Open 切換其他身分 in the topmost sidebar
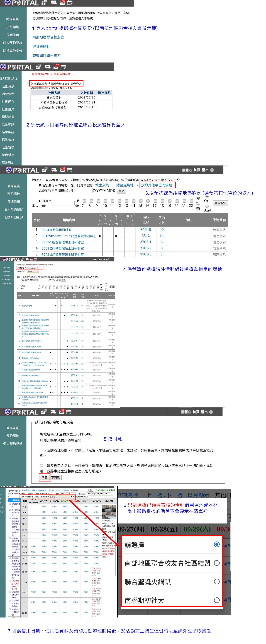This screenshot has width=266, height=644. (x=13, y=51)
